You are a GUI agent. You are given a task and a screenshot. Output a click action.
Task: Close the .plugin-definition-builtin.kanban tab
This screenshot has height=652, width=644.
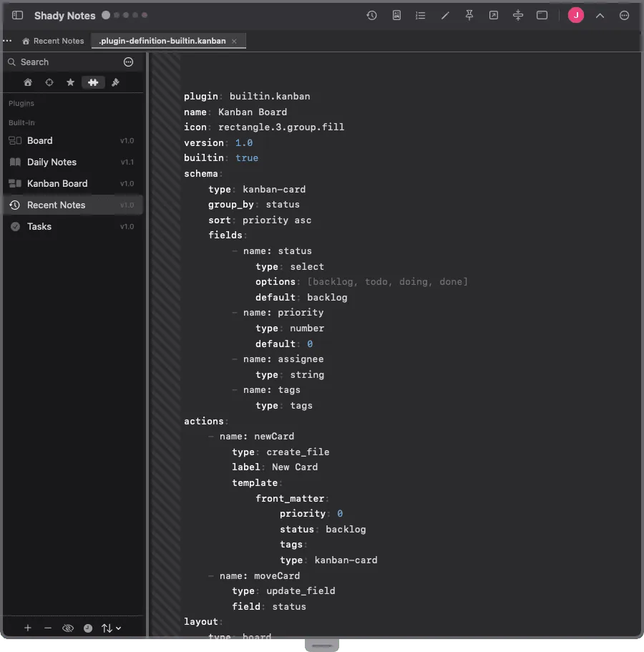234,42
